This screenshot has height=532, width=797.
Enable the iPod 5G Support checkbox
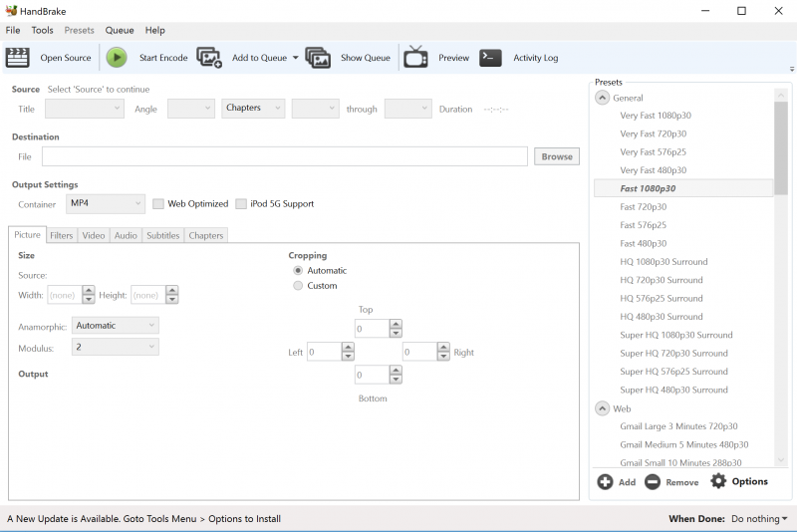click(241, 204)
